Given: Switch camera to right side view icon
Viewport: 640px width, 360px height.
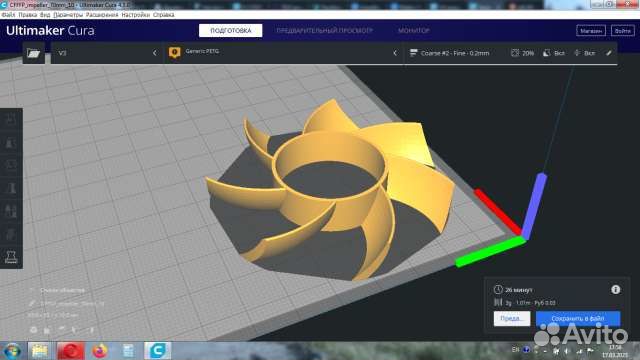Looking at the screenshot, I should 91,330.
